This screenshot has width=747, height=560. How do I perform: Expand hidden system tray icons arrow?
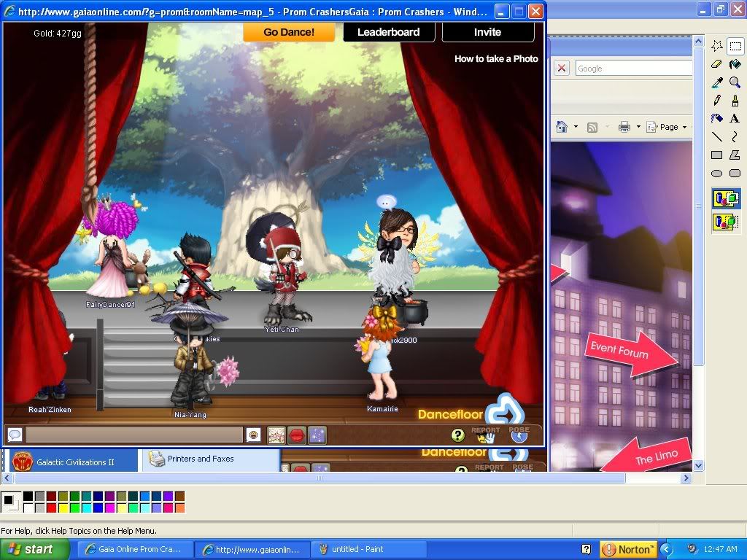tap(666, 549)
